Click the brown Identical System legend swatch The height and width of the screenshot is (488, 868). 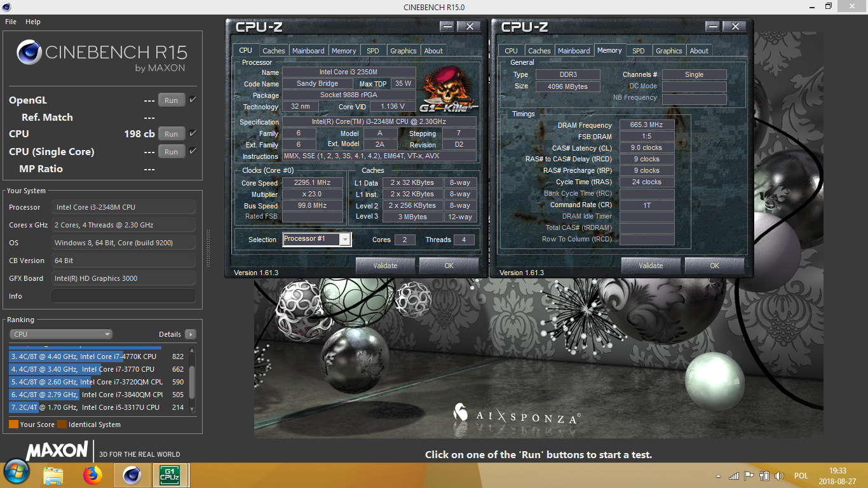pos(62,424)
